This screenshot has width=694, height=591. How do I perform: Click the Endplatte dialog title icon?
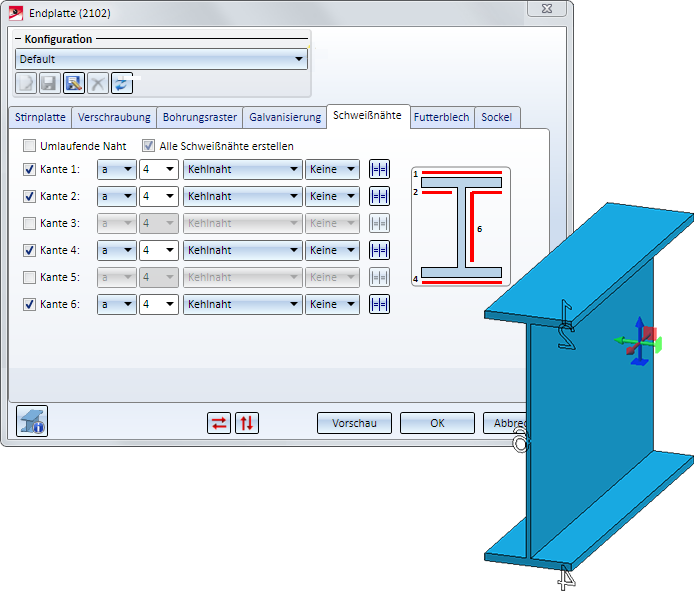(16, 13)
